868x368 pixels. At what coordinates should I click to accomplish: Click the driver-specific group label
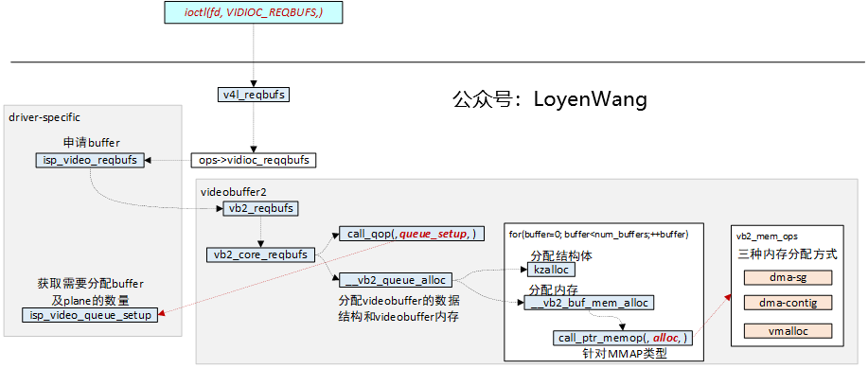tap(44, 117)
